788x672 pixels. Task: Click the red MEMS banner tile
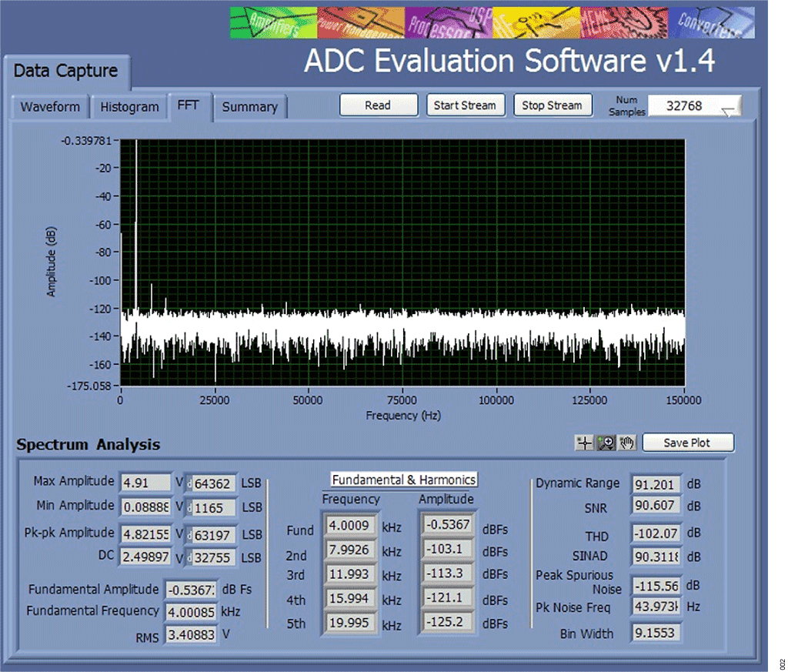tap(623, 23)
